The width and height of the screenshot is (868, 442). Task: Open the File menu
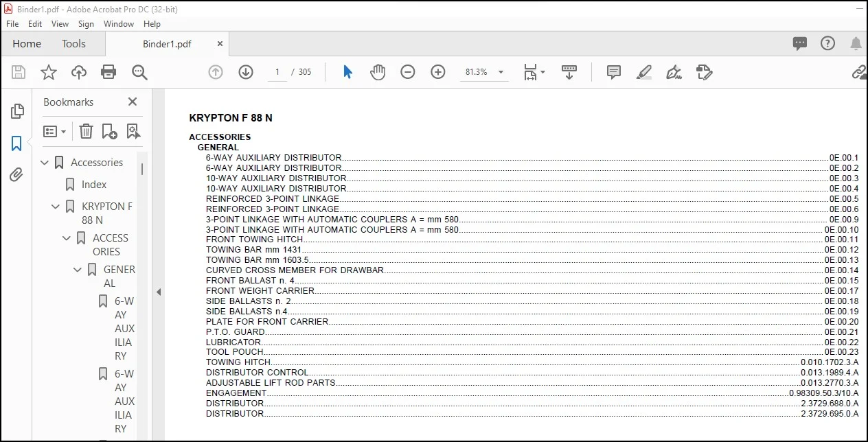12,23
